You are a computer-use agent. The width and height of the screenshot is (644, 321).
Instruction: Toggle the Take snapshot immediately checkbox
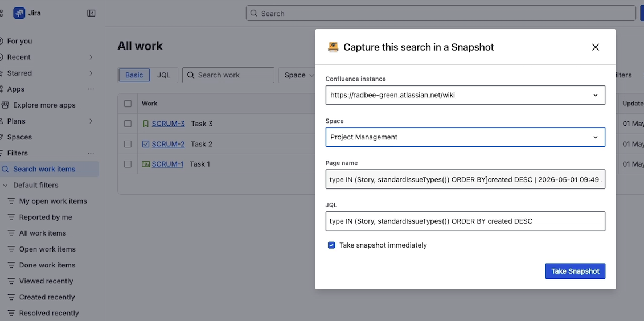pyautogui.click(x=331, y=245)
